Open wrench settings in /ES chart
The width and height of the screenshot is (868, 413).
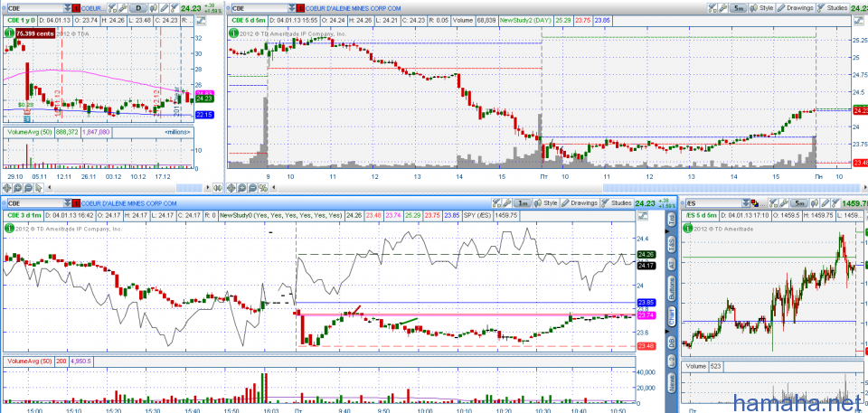pyautogui.click(x=784, y=203)
